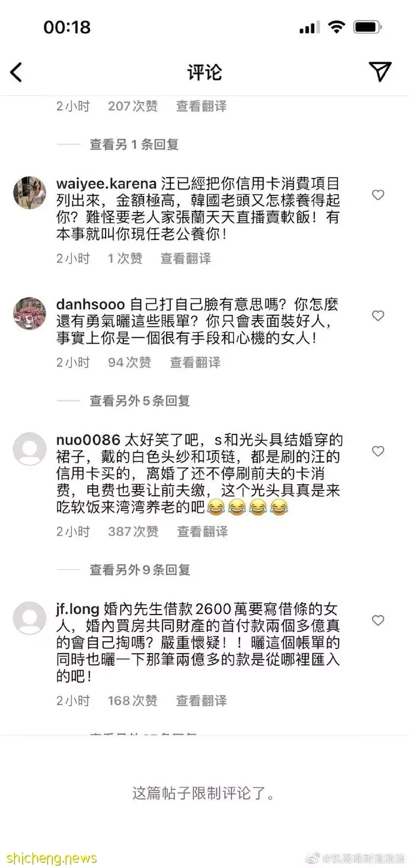
Task: Like the jf.long comment heart
Action: (378, 620)
